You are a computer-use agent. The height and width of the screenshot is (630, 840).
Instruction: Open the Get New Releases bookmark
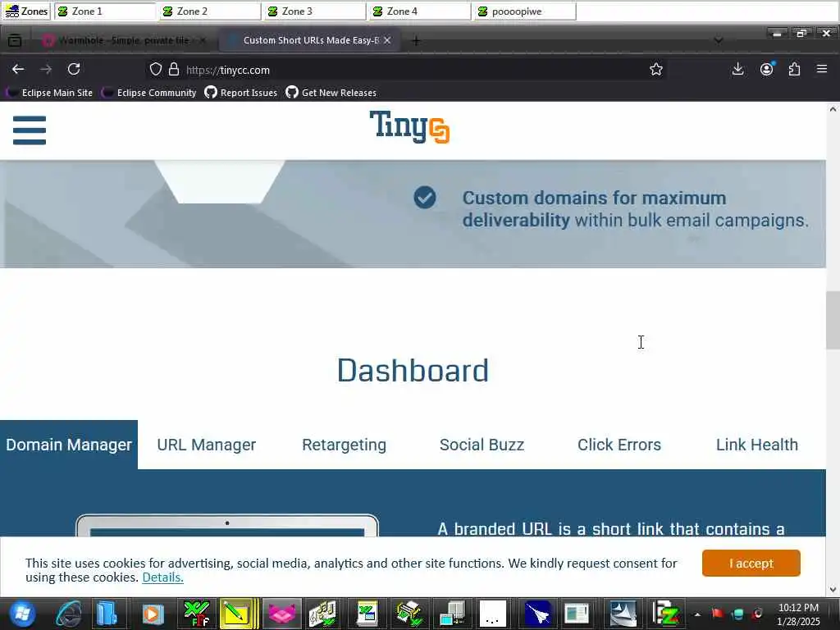click(331, 93)
